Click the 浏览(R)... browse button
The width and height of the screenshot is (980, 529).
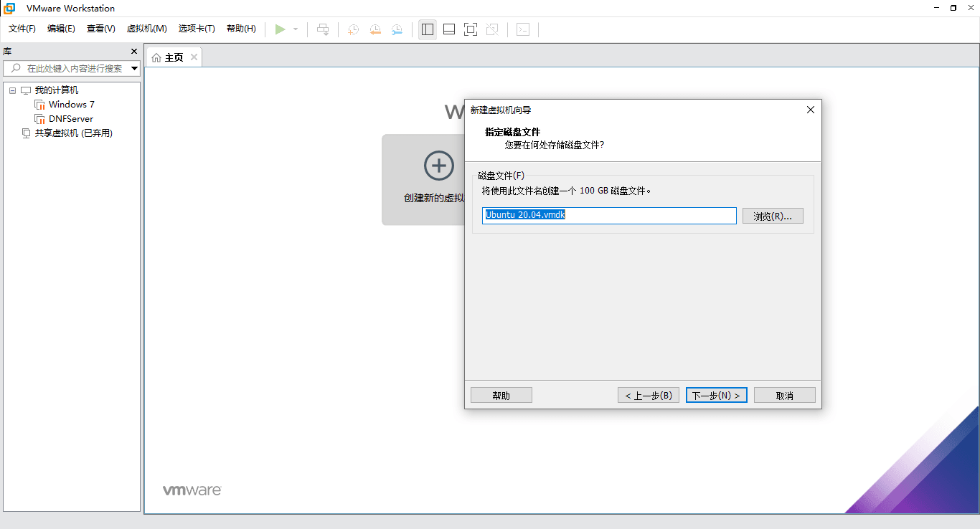pyautogui.click(x=773, y=216)
